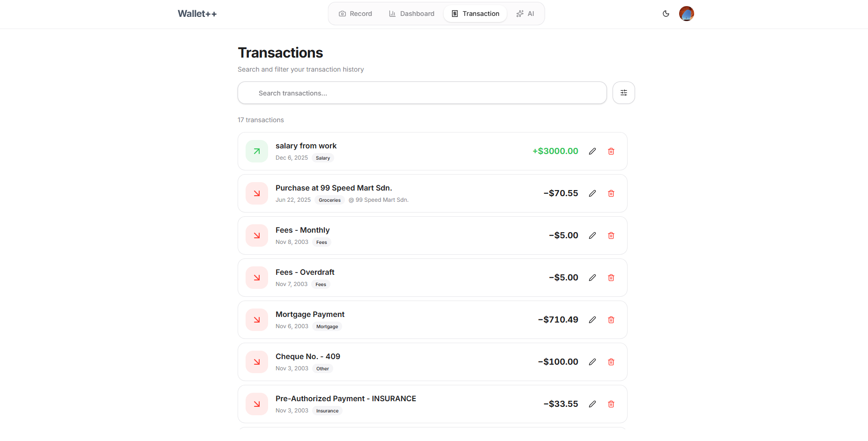
Task: Click the Fees tag on Fees - Monthly
Action: pyautogui.click(x=322, y=243)
